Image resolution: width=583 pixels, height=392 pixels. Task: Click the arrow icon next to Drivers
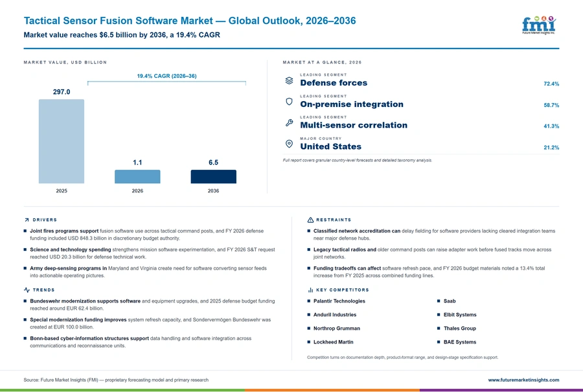27,220
